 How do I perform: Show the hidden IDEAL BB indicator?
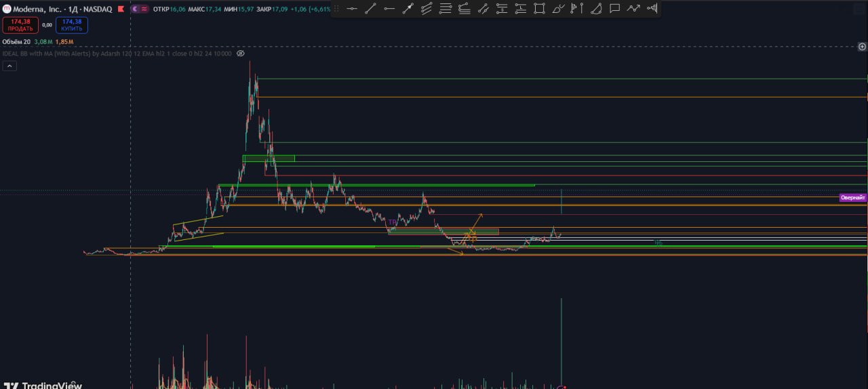click(240, 54)
